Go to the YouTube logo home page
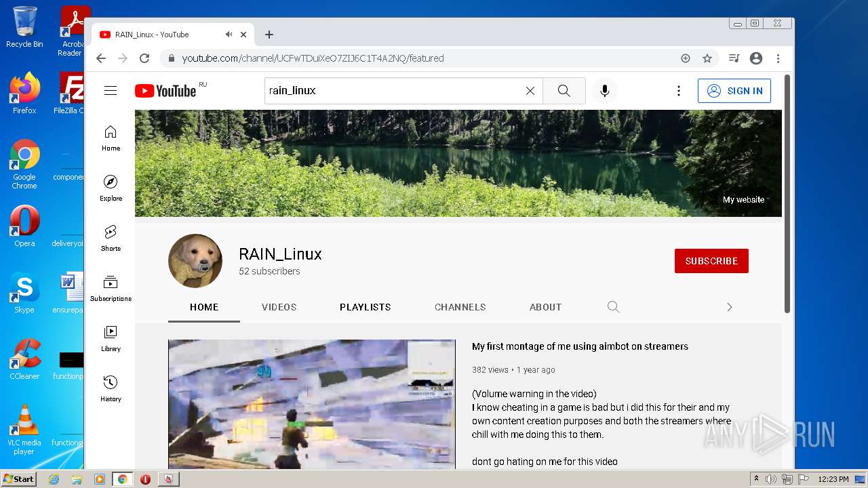This screenshot has width=868, height=488. pos(165,91)
